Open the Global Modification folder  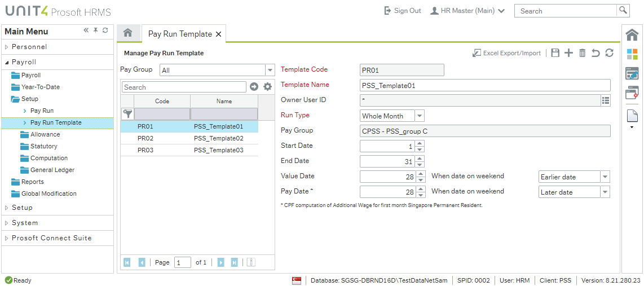44,193
